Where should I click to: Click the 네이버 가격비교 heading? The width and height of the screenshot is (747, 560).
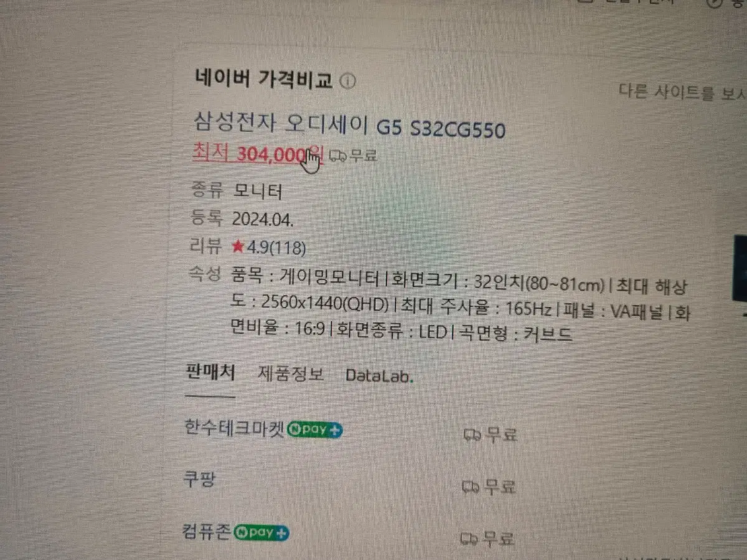tap(264, 80)
